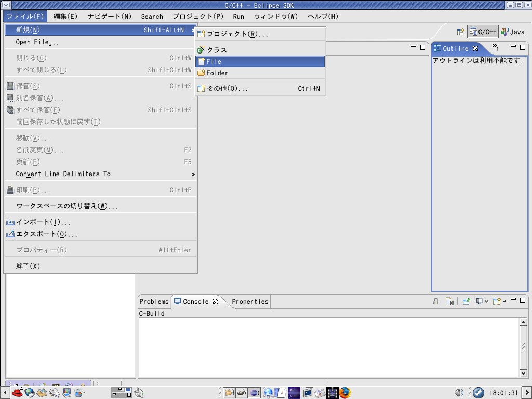Launch the globe web browser icon
Viewport: 532px width, 399px height.
pos(30,393)
